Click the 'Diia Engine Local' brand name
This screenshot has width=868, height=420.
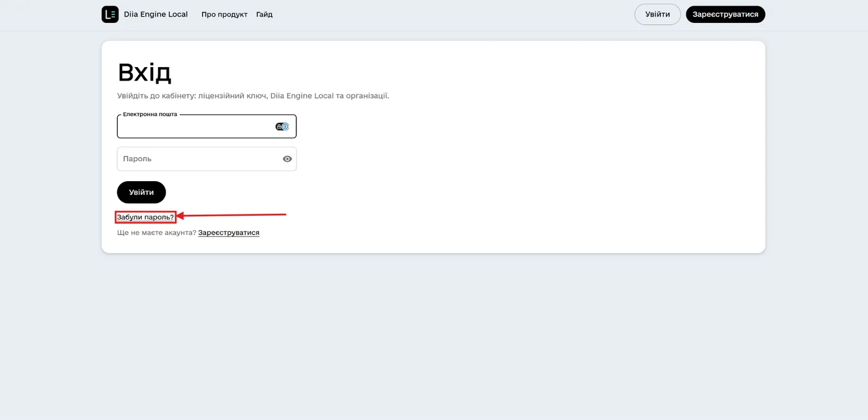pyautogui.click(x=156, y=14)
